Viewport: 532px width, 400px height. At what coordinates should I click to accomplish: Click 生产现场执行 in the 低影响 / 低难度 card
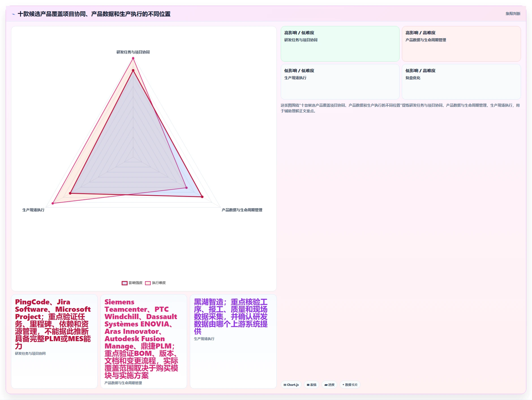coord(295,78)
